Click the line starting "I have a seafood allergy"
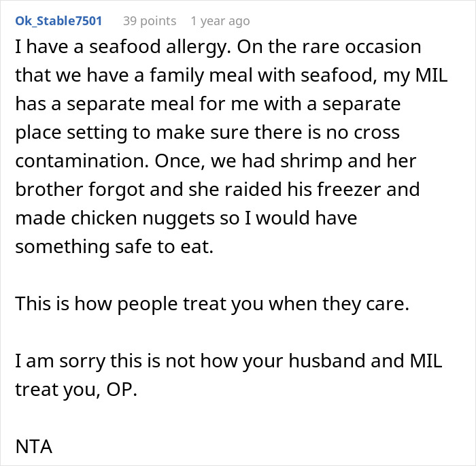Image resolution: width=476 pixels, height=466 pixels. tap(218, 48)
